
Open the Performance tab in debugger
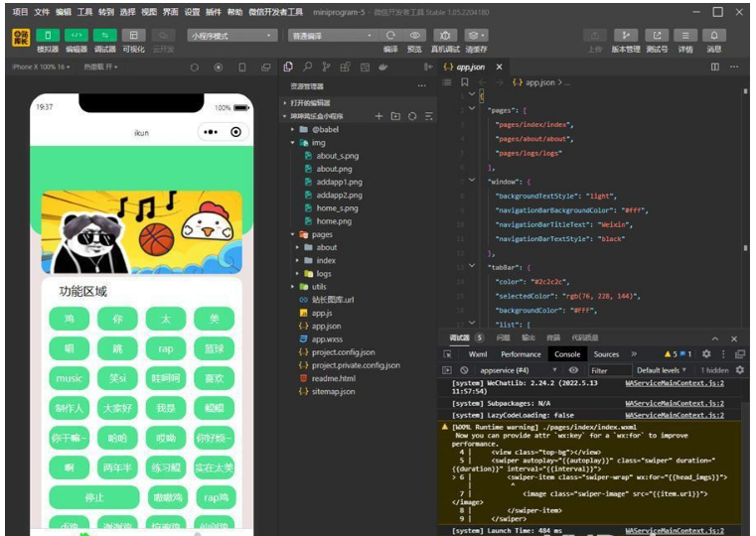click(521, 354)
